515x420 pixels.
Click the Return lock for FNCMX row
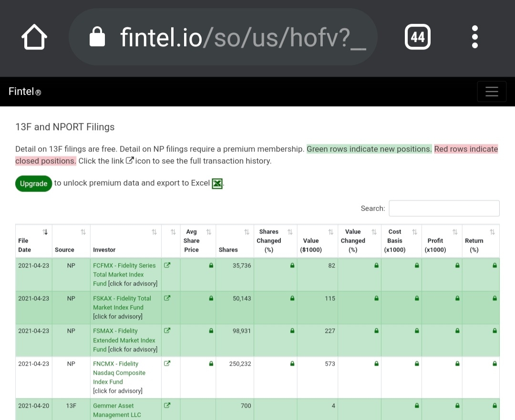tap(494, 364)
